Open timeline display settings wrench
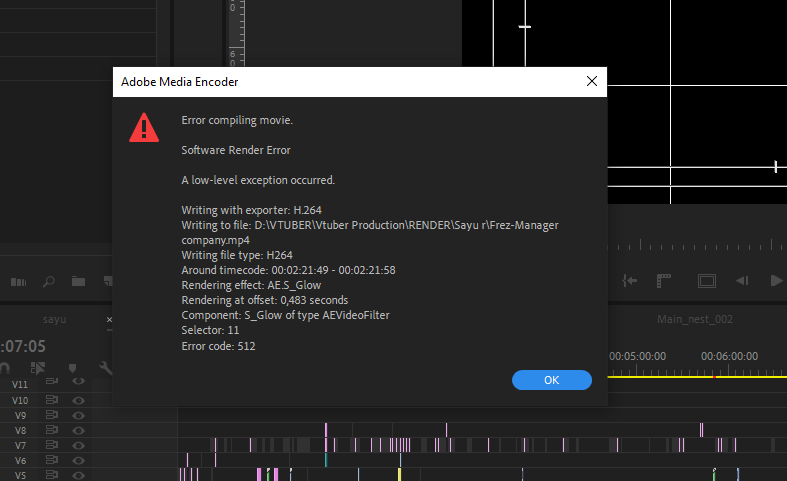Screen dimensions: 787x481 (105, 368)
